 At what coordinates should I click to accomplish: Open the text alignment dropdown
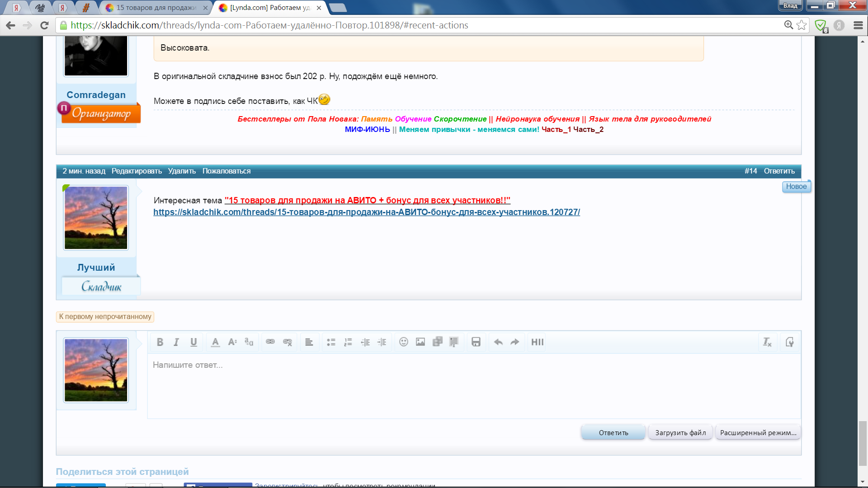point(309,342)
